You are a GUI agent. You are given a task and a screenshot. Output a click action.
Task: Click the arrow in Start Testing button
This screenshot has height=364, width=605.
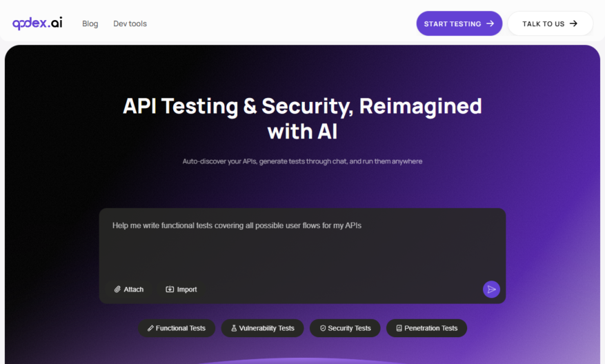point(490,23)
